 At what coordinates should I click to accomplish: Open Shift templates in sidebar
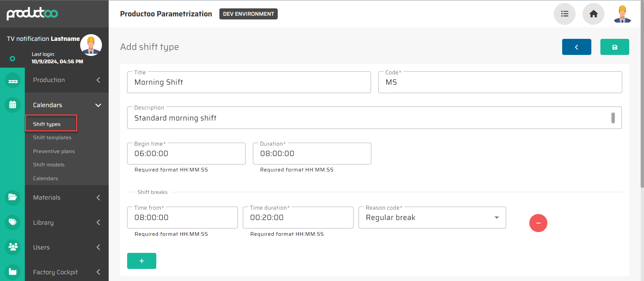click(52, 138)
